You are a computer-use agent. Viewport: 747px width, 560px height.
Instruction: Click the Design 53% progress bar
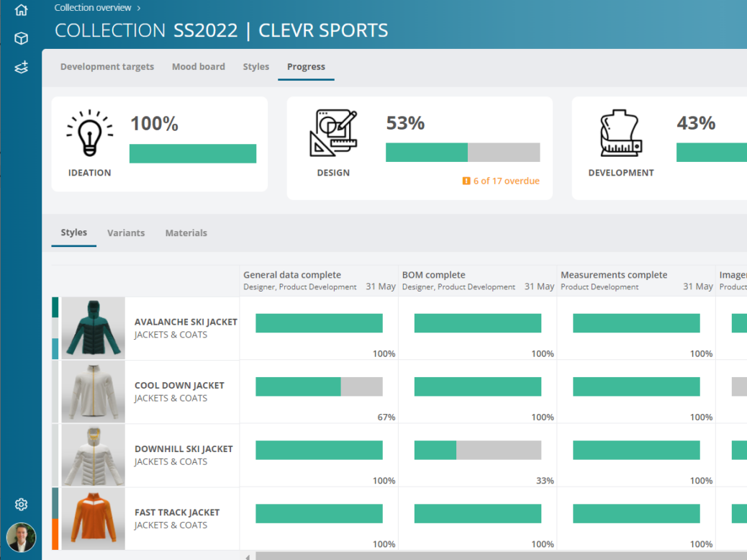coord(463,153)
